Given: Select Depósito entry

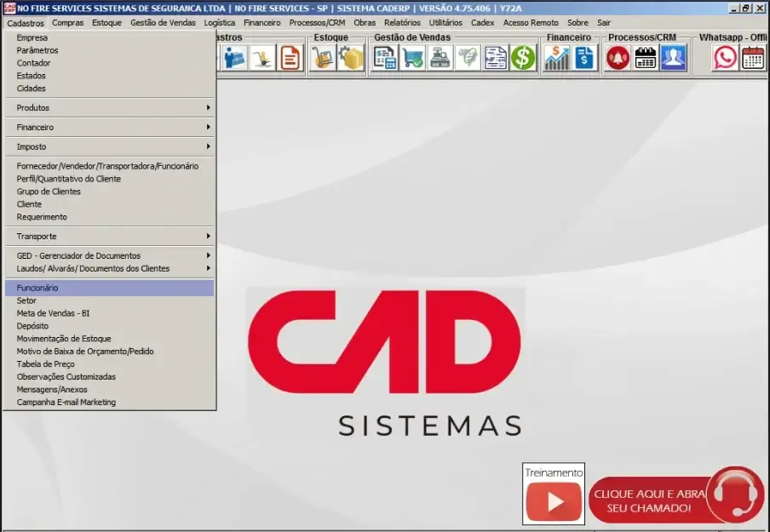Looking at the screenshot, I should click(x=109, y=326).
